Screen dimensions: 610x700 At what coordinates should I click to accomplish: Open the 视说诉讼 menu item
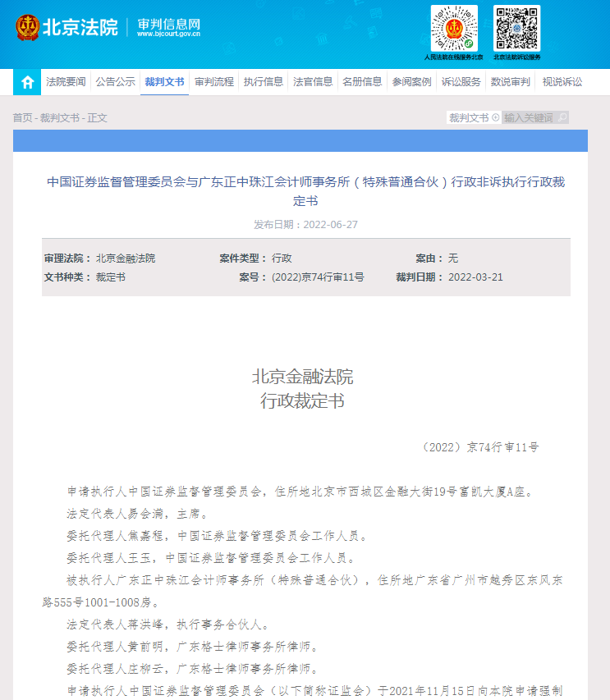[x=562, y=82]
